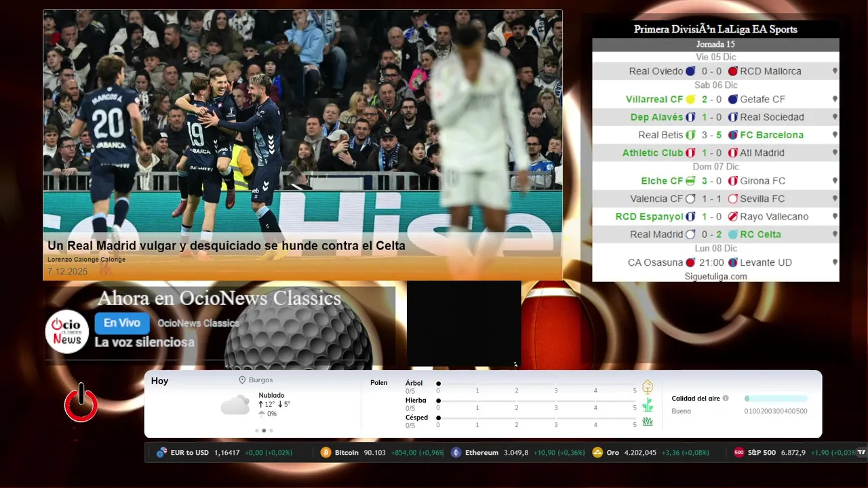Image resolution: width=868 pixels, height=488 pixels.
Task: Click the Athletic Club crest icon
Action: pyautogui.click(x=690, y=153)
